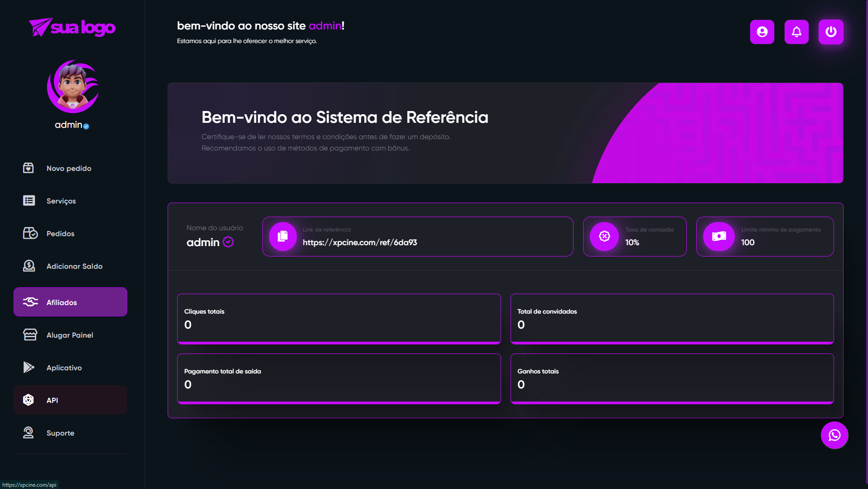The image size is (868, 489).
Task: Open Alugar Painel section
Action: pyautogui.click(x=70, y=335)
